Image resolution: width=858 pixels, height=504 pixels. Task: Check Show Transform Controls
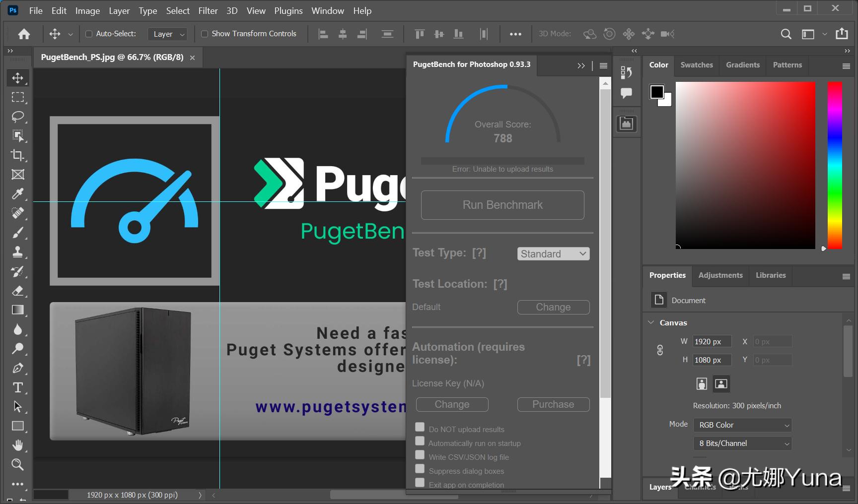click(x=205, y=34)
